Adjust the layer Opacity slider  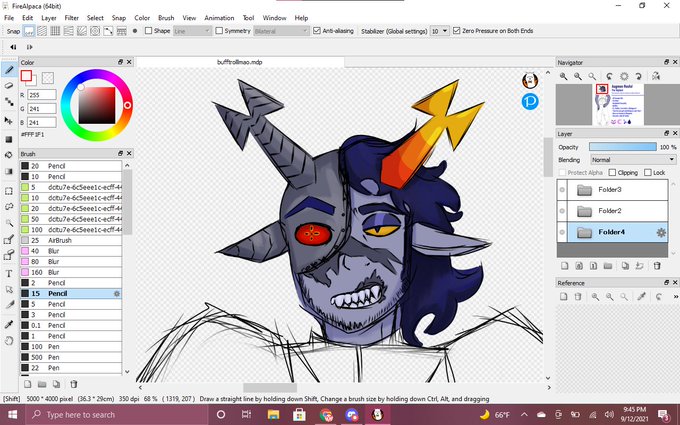622,147
